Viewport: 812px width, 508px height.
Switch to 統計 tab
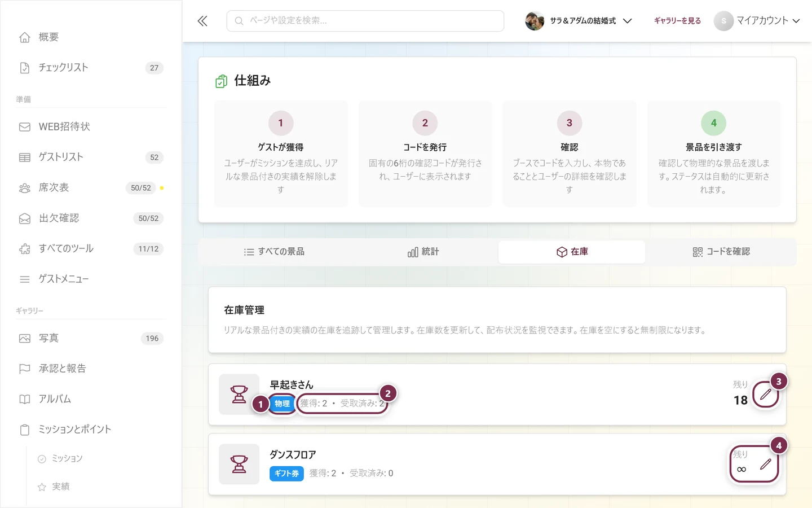click(423, 252)
